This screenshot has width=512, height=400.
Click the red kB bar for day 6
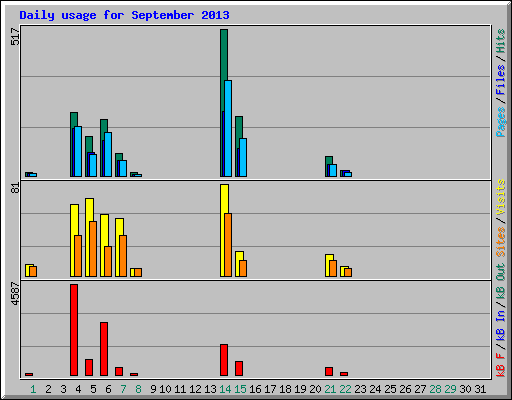click(104, 349)
